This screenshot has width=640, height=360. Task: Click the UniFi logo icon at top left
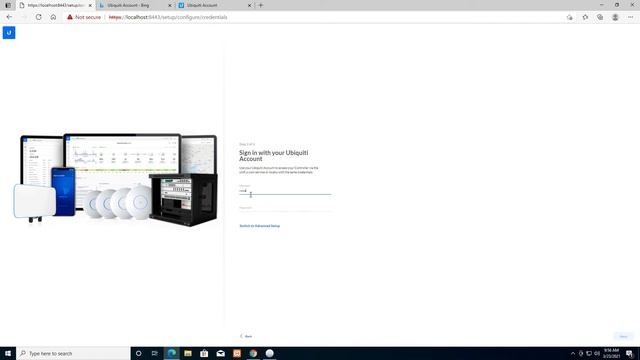pyautogui.click(x=9, y=33)
